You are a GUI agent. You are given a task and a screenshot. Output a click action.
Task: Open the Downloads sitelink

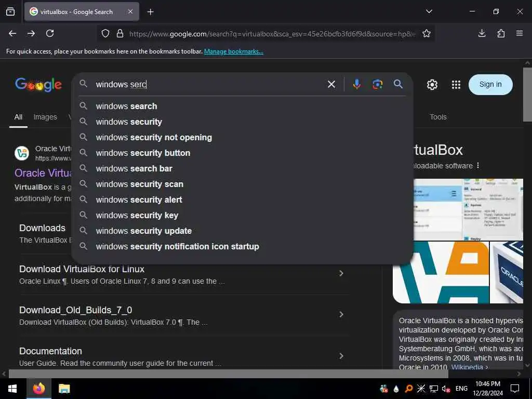(x=43, y=228)
